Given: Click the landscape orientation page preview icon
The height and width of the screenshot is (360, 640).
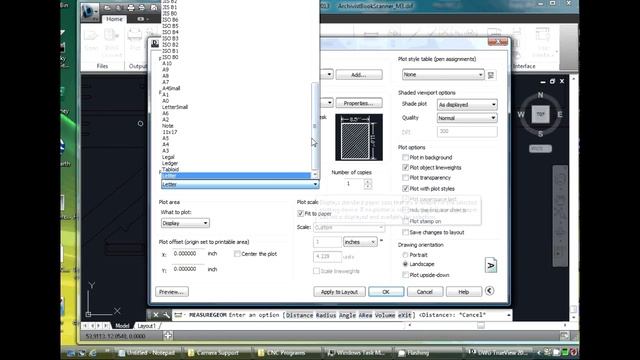Looking at the screenshot, I should [491, 265].
